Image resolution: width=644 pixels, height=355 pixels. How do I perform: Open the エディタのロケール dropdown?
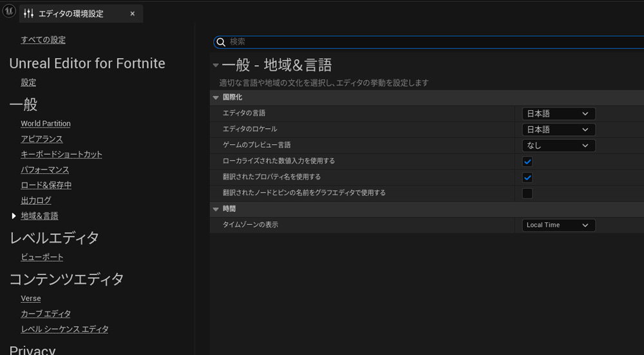pos(558,130)
